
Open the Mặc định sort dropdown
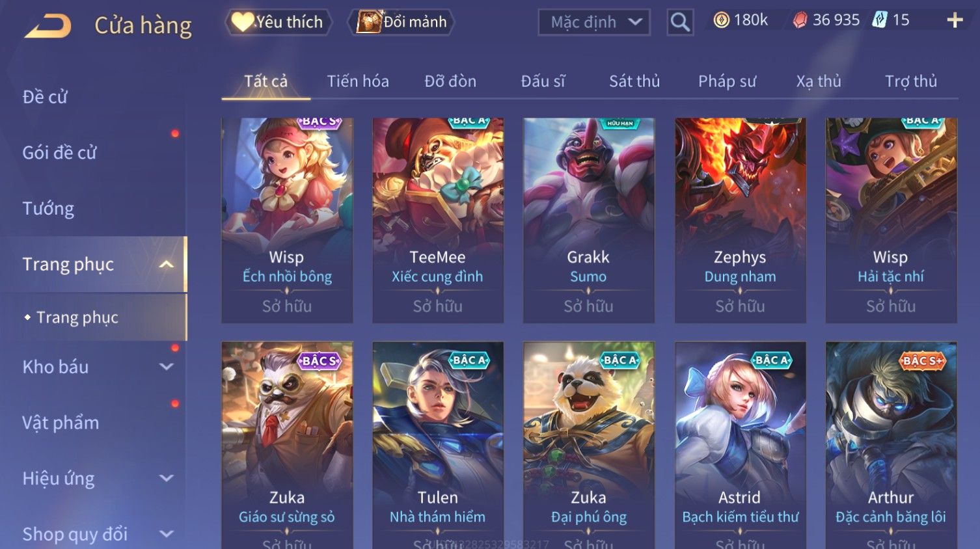pos(594,22)
